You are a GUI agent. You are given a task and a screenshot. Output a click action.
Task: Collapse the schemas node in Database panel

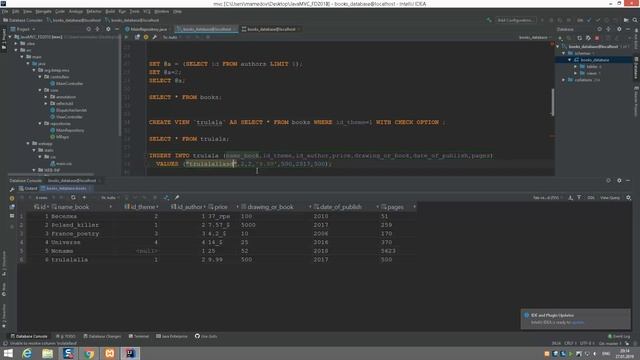click(564, 53)
